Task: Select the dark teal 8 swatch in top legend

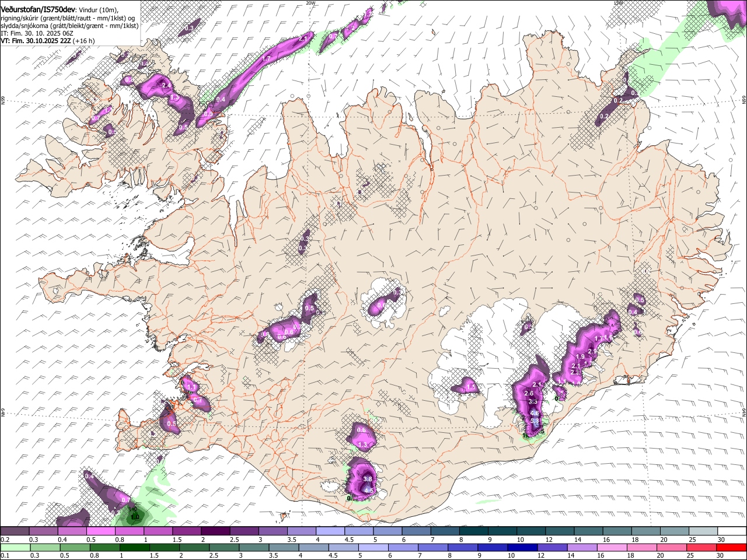Action: [x=473, y=531]
